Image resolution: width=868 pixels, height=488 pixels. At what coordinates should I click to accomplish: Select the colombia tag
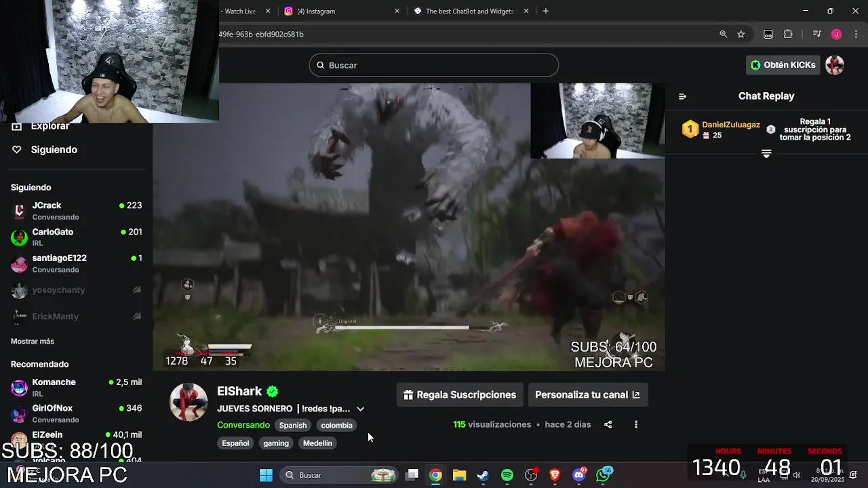[x=336, y=426]
